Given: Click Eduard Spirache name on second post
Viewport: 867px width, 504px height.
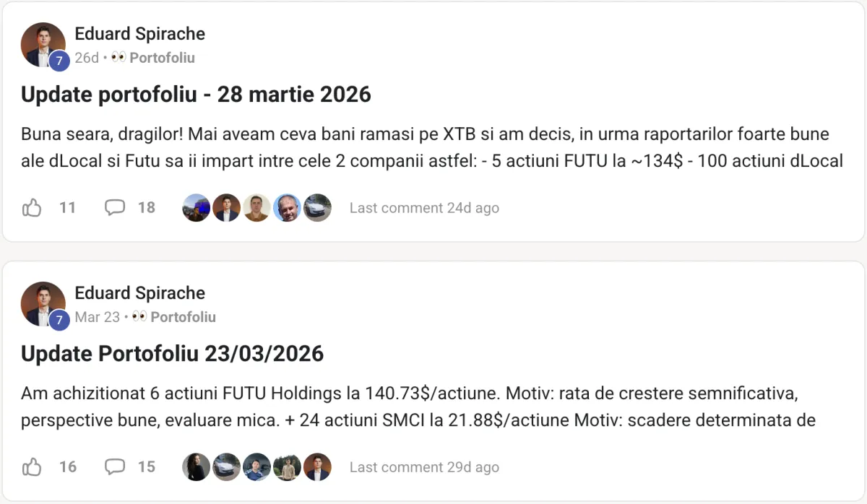Looking at the screenshot, I should pos(140,293).
